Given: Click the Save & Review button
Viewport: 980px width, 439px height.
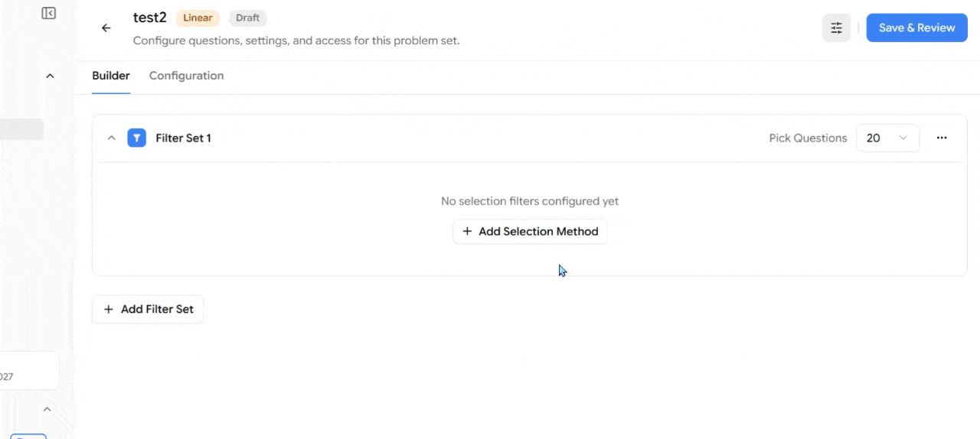Looking at the screenshot, I should 916,28.
